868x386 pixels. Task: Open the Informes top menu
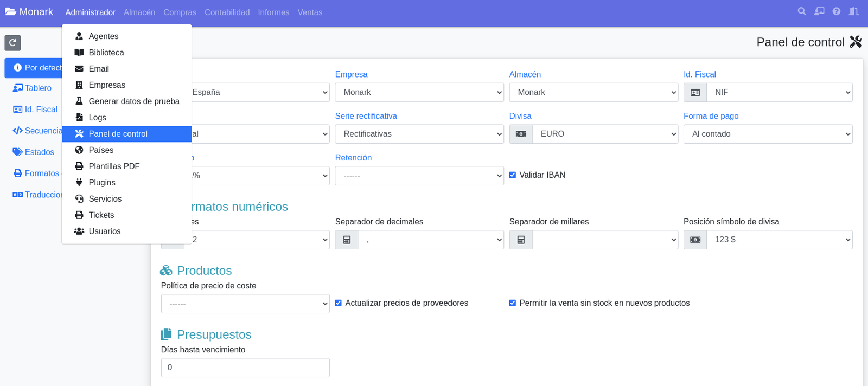coord(273,12)
